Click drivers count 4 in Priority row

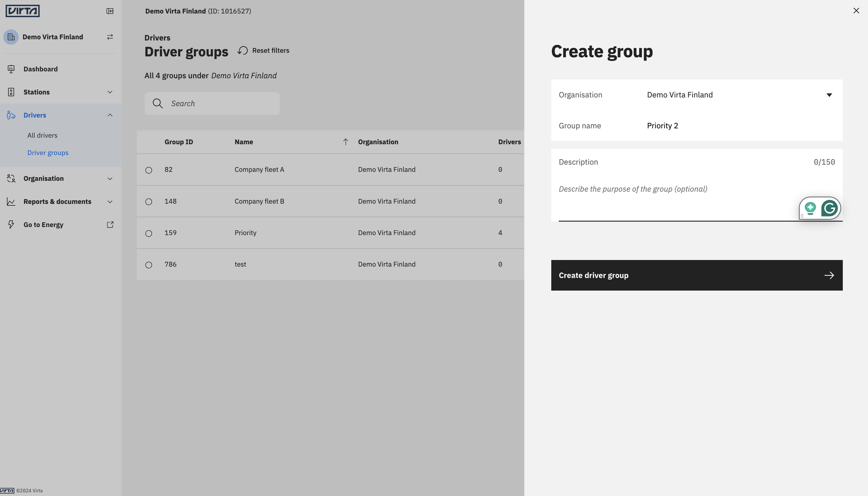500,233
